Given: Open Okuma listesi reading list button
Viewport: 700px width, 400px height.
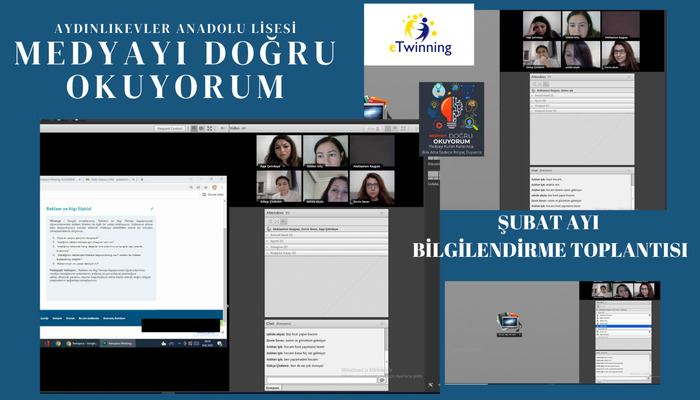Looking at the screenshot, I should coord(213,195).
